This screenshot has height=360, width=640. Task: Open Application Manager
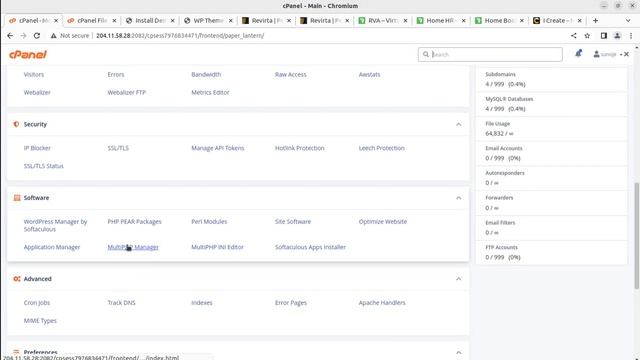pos(52,247)
